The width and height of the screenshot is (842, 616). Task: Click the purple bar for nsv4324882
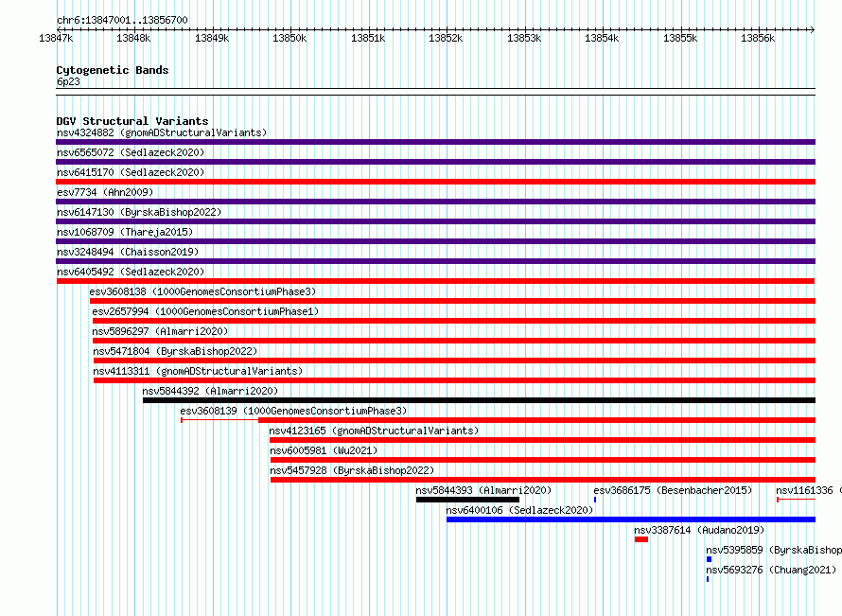[435, 142]
